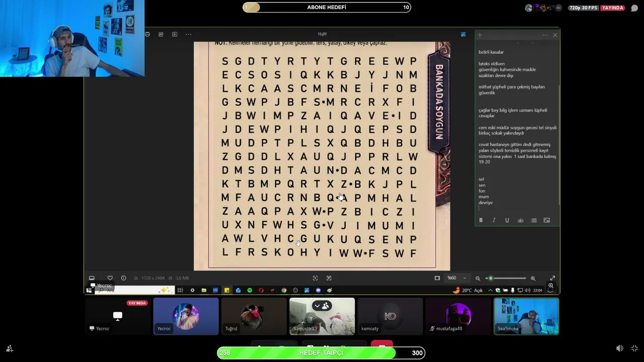Click the centered scan-frame icon in viewer bar

click(315, 278)
